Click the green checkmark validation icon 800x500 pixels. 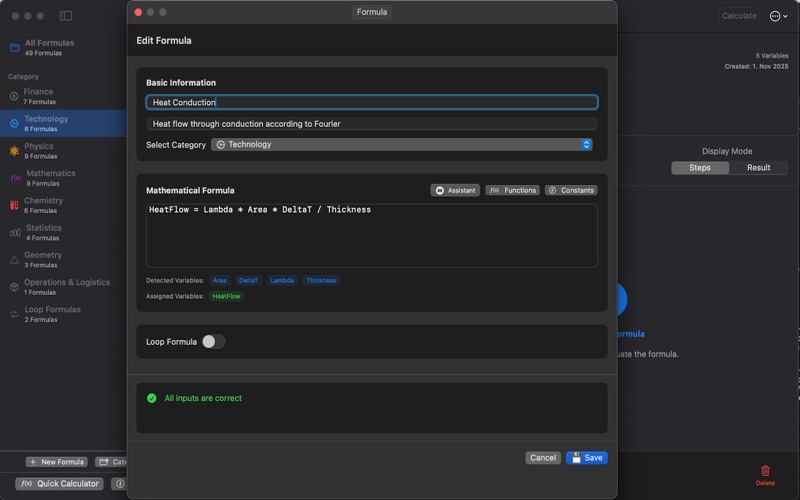click(152, 398)
